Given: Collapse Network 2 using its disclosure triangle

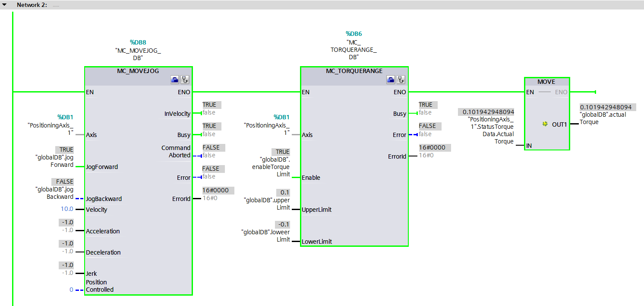Looking at the screenshot, I should pos(5,5).
